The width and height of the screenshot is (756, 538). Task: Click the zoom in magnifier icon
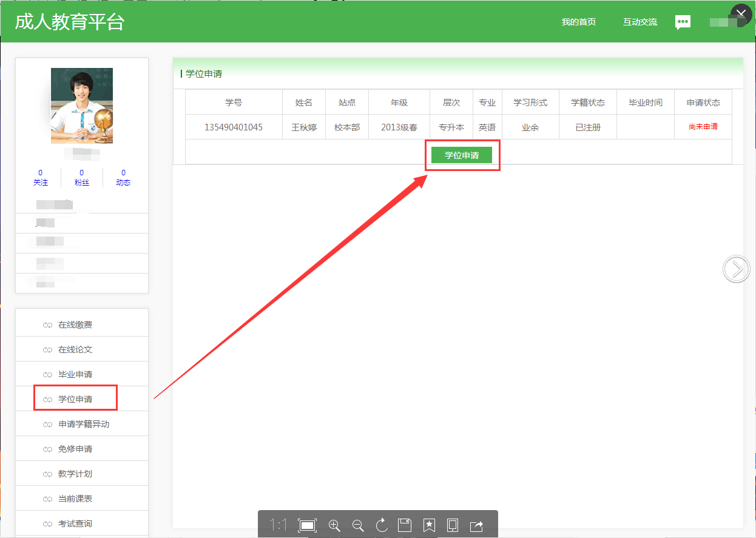tap(334, 525)
